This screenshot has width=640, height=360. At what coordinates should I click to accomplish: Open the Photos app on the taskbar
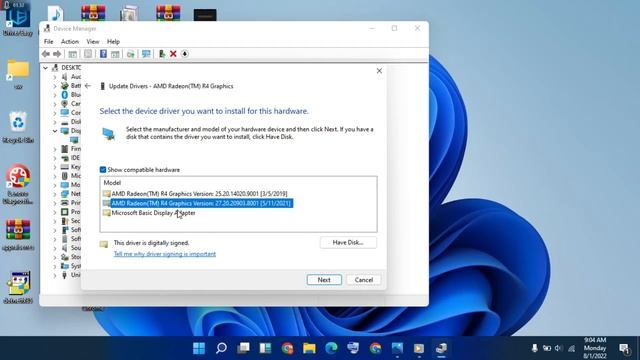[397, 348]
